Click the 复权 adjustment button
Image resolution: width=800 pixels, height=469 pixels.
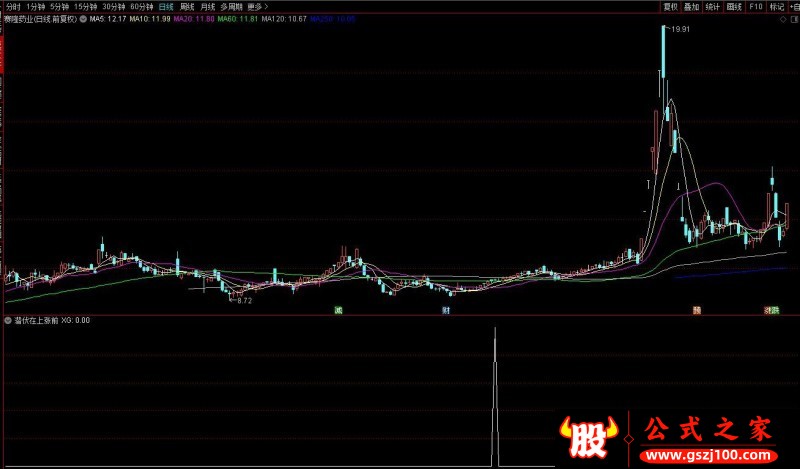point(670,7)
